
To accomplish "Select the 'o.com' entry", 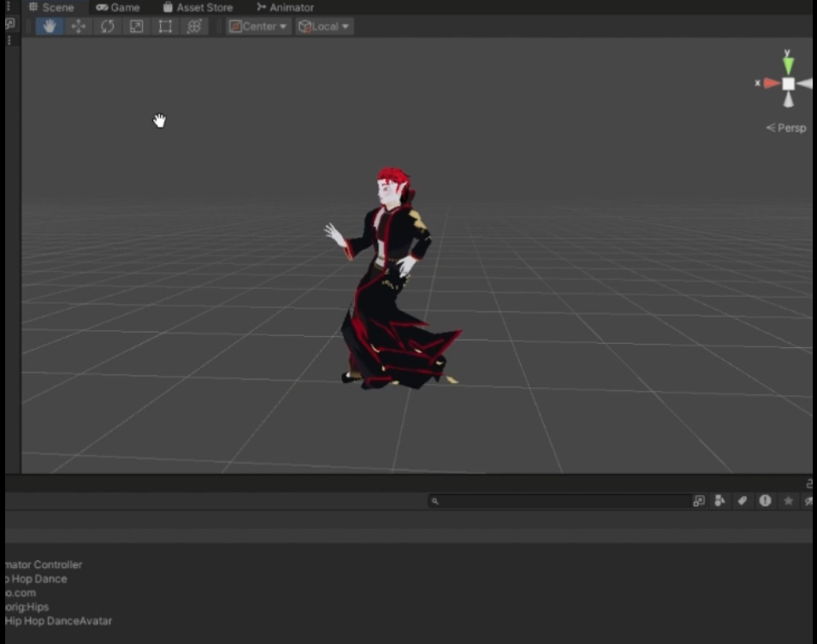I will (x=21, y=593).
